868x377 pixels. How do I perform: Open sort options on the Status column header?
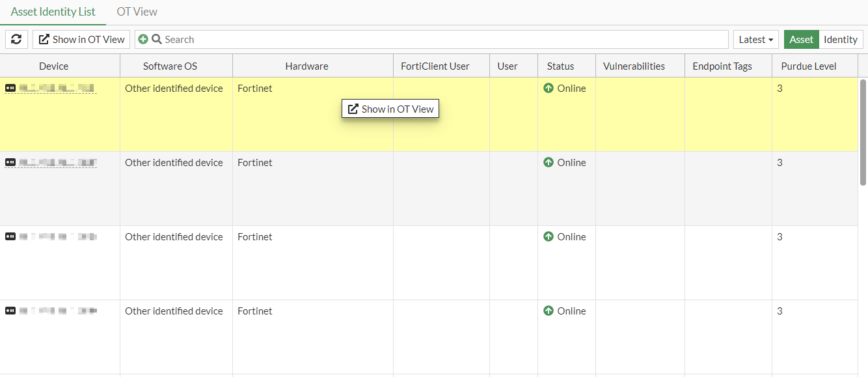pos(560,66)
